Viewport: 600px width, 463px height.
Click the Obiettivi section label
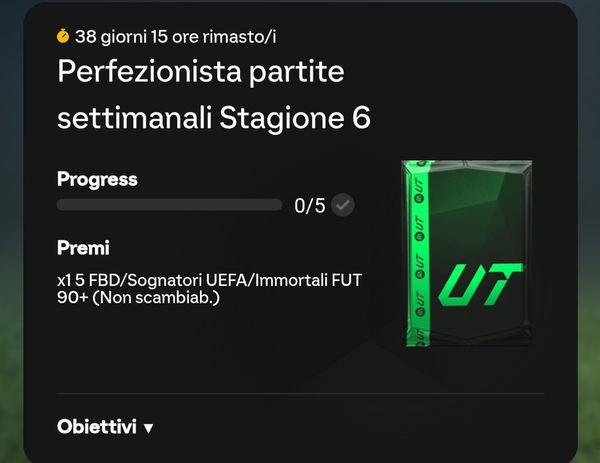coord(96,426)
